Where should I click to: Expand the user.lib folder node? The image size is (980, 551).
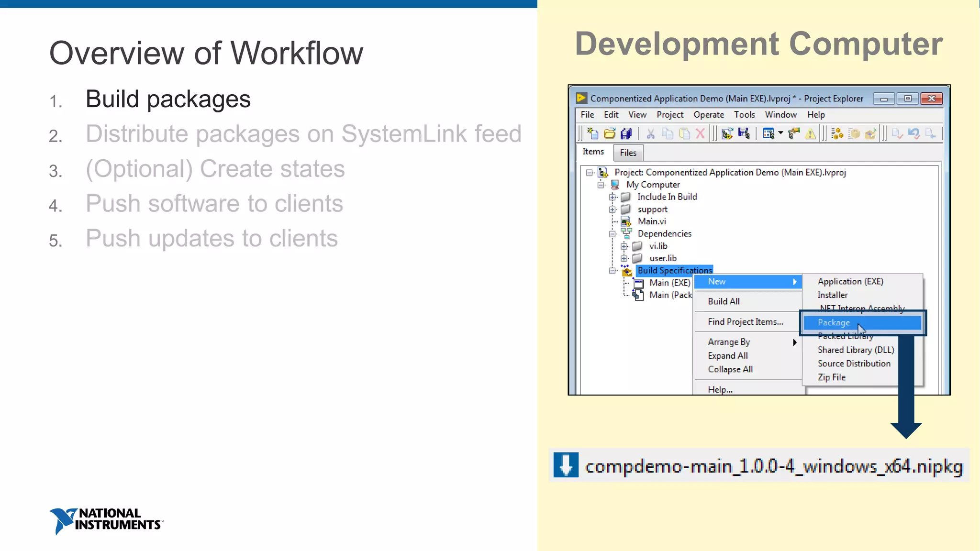tap(624, 258)
